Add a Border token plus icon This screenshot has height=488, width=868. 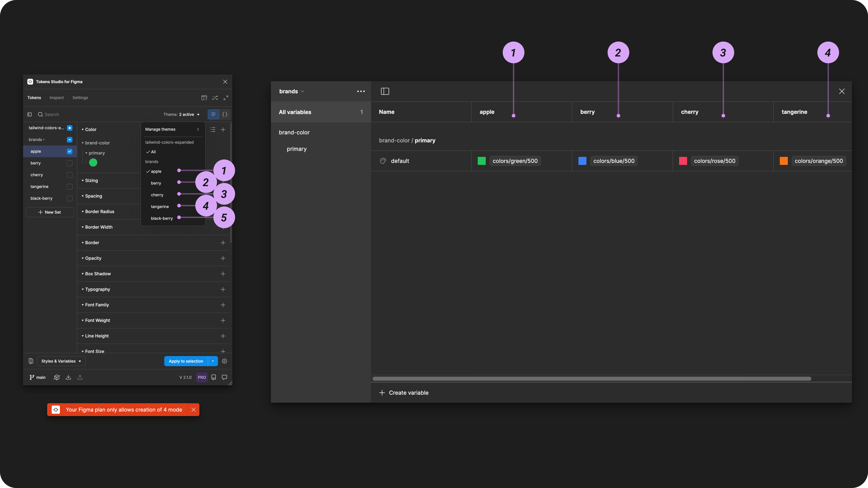(223, 243)
